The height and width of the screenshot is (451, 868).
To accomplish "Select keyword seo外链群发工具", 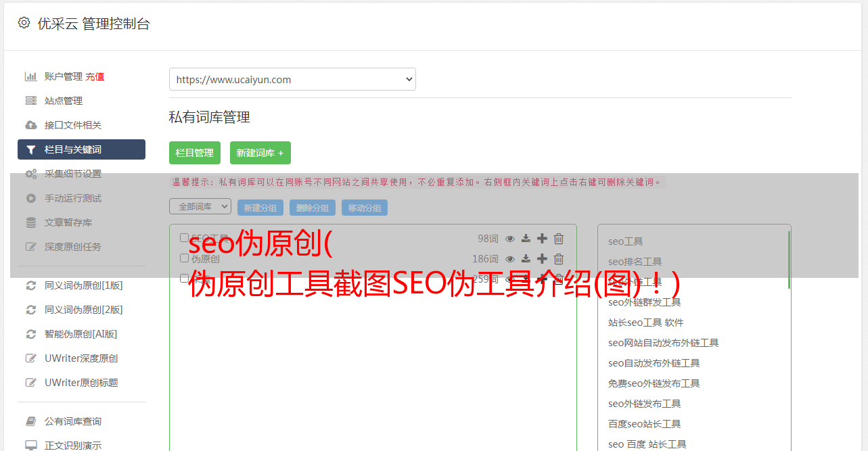I will pyautogui.click(x=645, y=302).
